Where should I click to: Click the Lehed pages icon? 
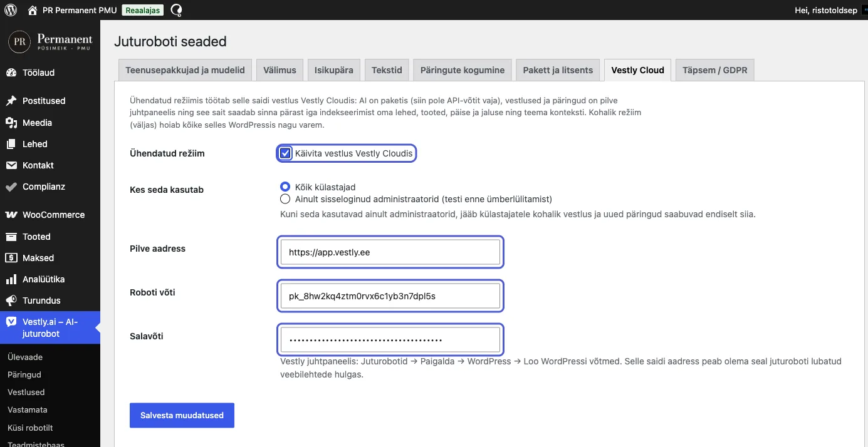coord(11,144)
